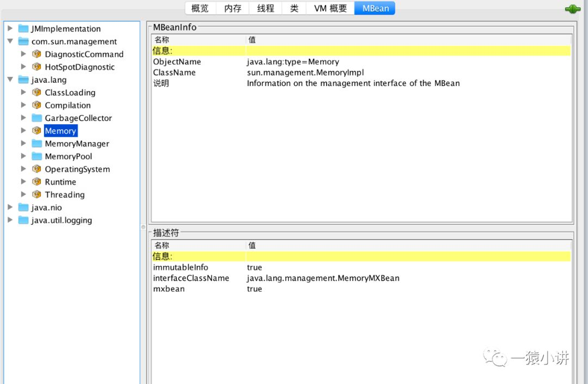Select the MBean tab
The width and height of the screenshot is (588, 384).
[375, 8]
